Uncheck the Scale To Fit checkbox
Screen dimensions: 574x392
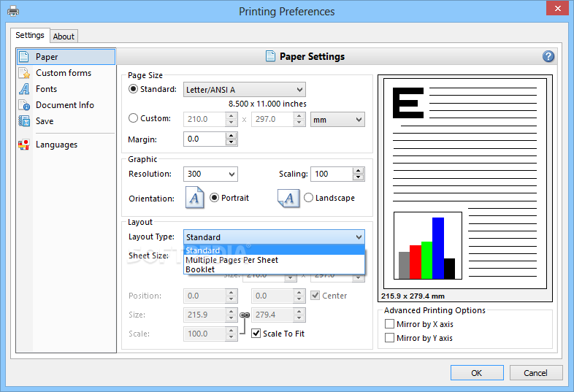pyautogui.click(x=256, y=334)
